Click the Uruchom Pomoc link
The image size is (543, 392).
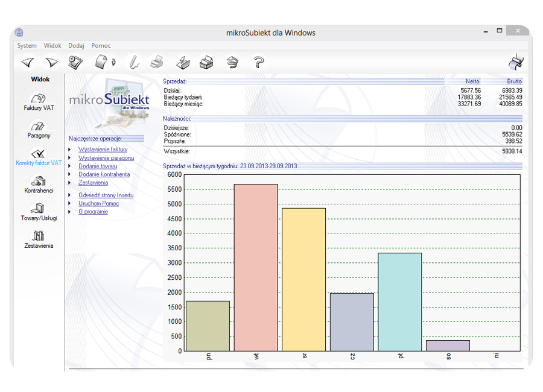coord(98,203)
